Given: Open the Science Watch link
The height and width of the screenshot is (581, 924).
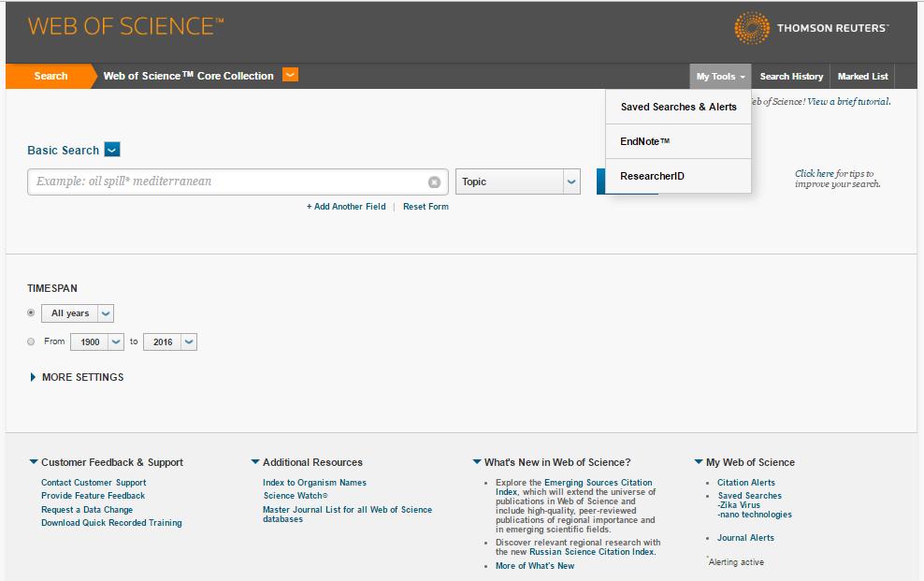Looking at the screenshot, I should click(x=296, y=496).
